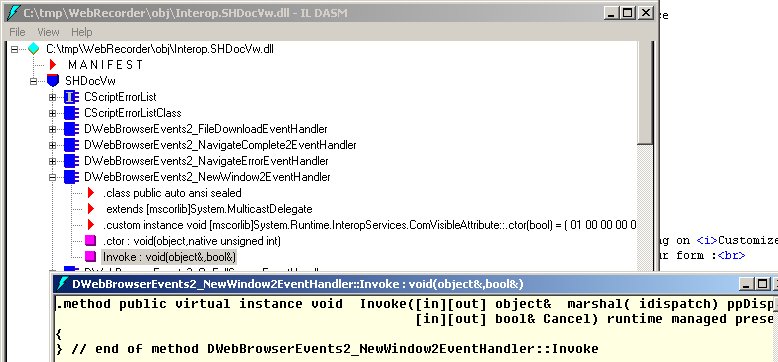Maximize the IL DASM main window

click(x=628, y=13)
